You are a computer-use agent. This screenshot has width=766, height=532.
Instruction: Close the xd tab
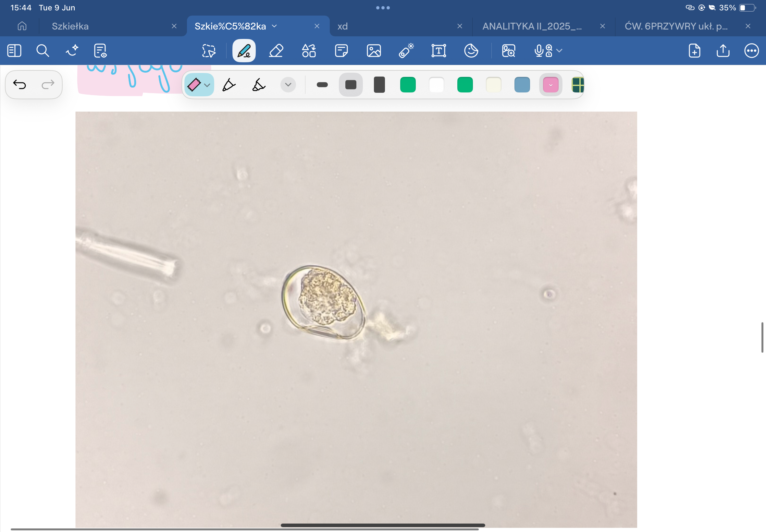(x=460, y=26)
